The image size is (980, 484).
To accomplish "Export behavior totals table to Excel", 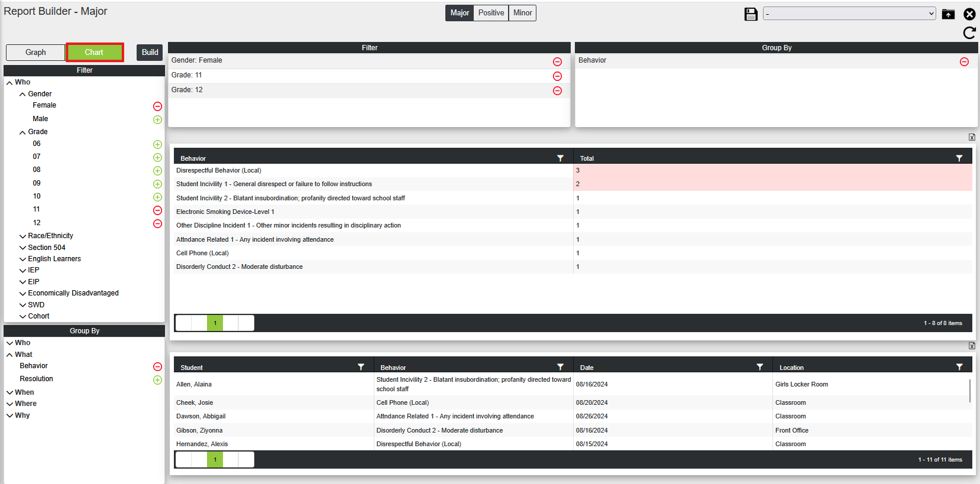I will (x=972, y=137).
